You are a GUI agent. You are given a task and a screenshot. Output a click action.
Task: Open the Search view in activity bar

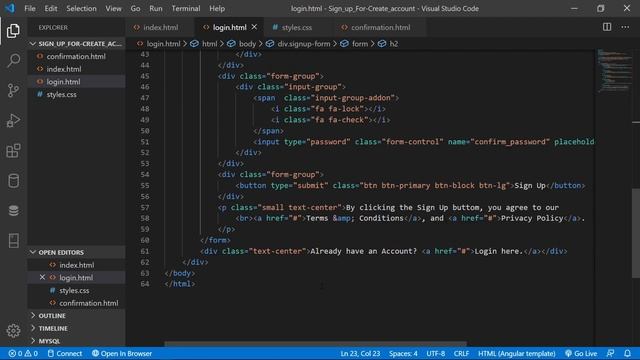pyautogui.click(x=13, y=60)
